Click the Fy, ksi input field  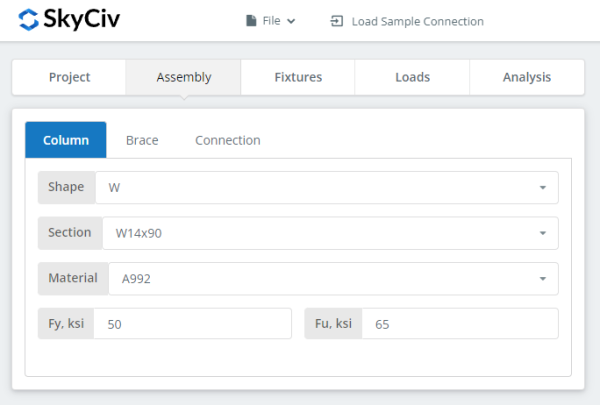coord(194,324)
